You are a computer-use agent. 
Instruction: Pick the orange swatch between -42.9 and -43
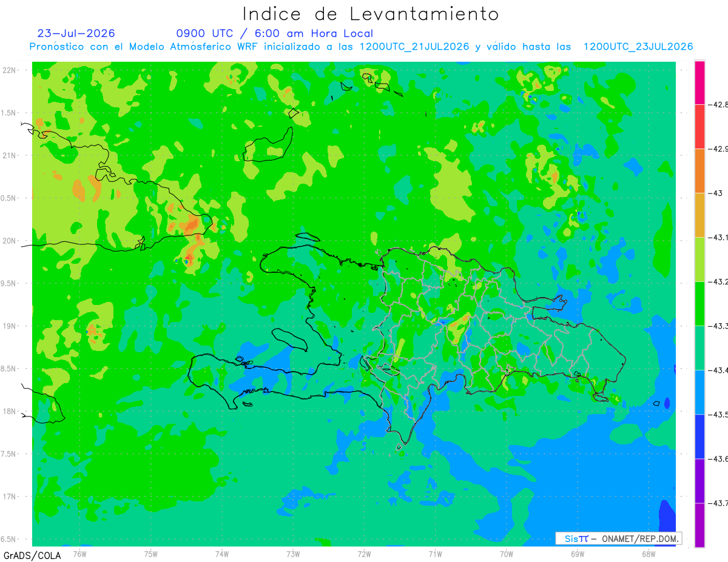pos(699,171)
